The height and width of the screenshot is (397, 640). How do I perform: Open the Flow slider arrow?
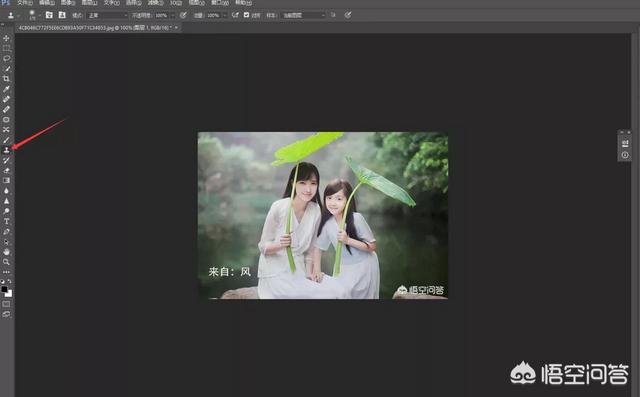pyautogui.click(x=224, y=15)
